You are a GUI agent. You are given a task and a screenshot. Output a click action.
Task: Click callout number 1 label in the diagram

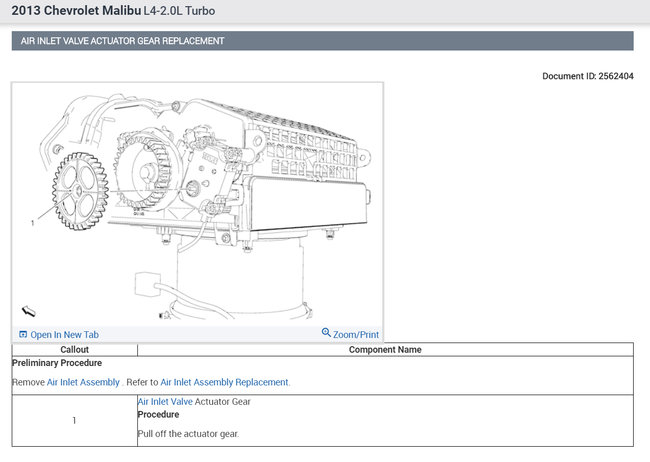coord(33,223)
